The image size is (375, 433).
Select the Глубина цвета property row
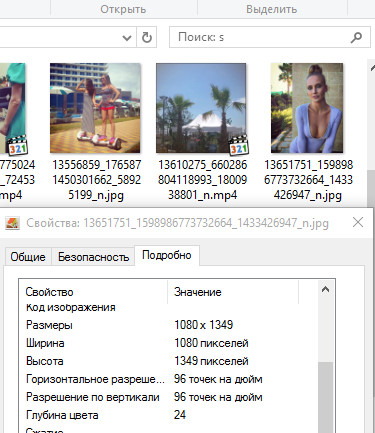pyautogui.click(x=168, y=415)
